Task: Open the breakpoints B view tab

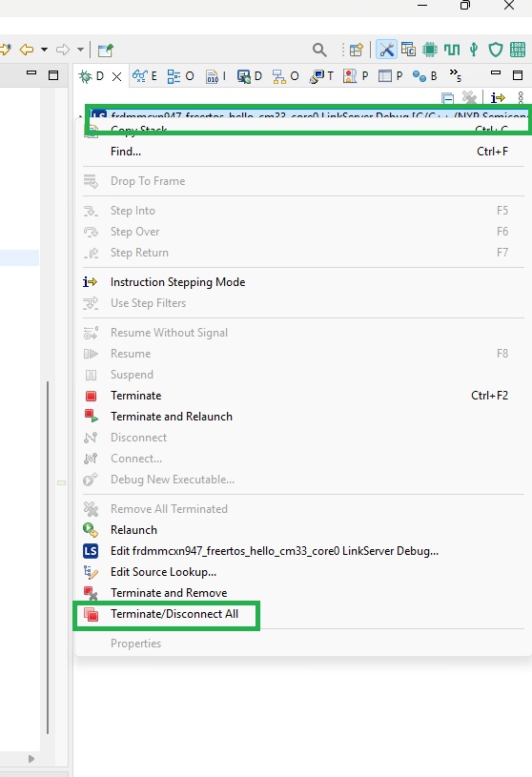Action: [x=425, y=76]
